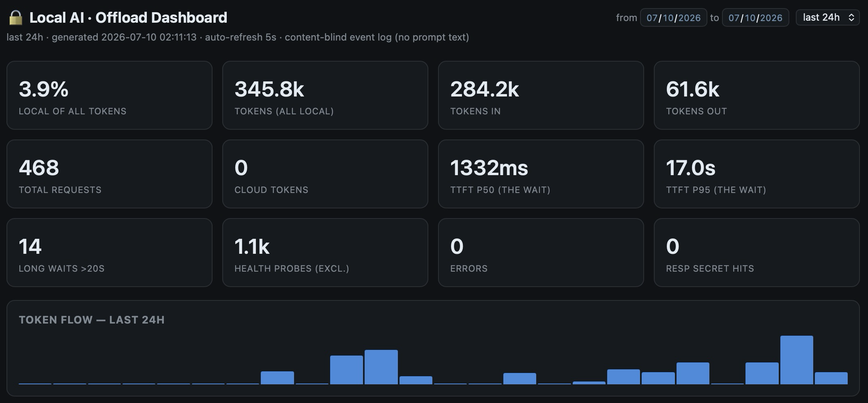Click the 'Local AI · Offload Dashboard' heading
Image resolution: width=868 pixels, height=403 pixels.
pyautogui.click(x=128, y=17)
